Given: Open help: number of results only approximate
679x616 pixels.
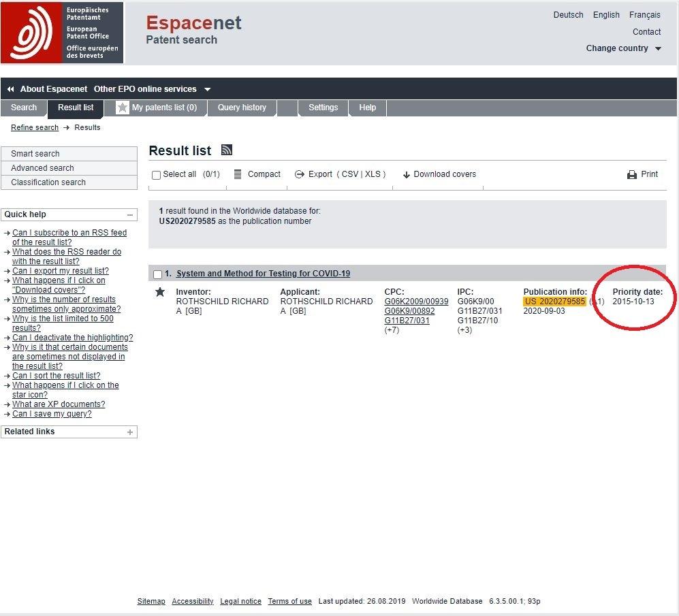Looking at the screenshot, I should point(66,304).
